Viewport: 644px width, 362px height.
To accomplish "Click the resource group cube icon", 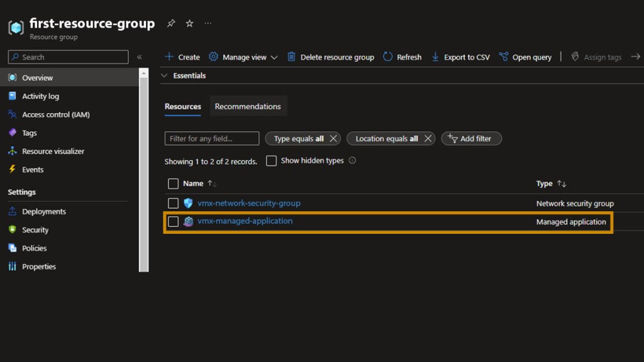I will [x=16, y=28].
